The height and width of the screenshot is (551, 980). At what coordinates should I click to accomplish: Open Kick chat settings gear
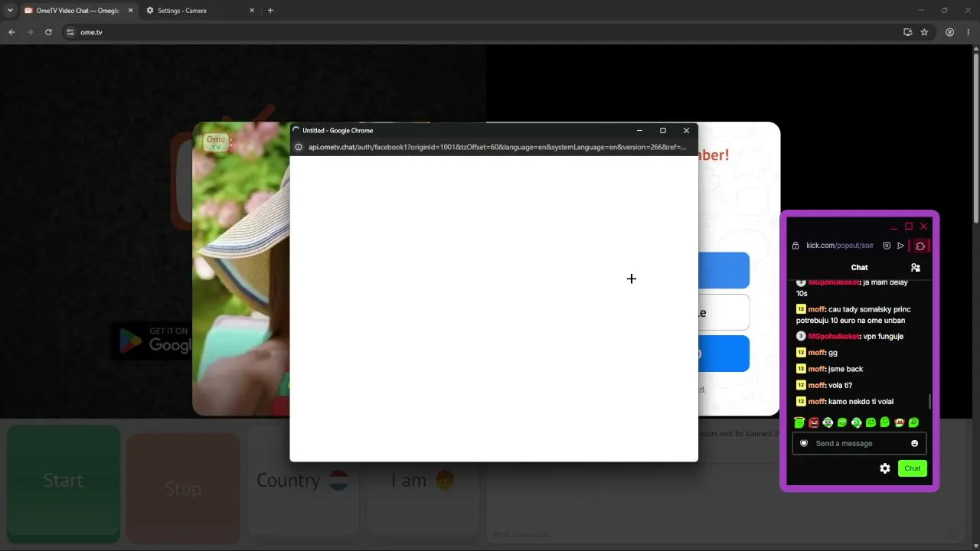tap(885, 468)
